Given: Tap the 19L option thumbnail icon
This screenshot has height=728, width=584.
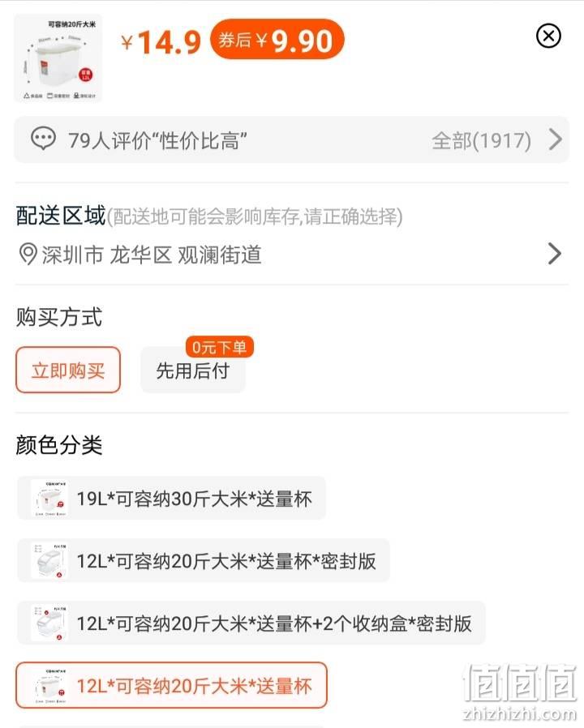Looking at the screenshot, I should pyautogui.click(x=49, y=499).
